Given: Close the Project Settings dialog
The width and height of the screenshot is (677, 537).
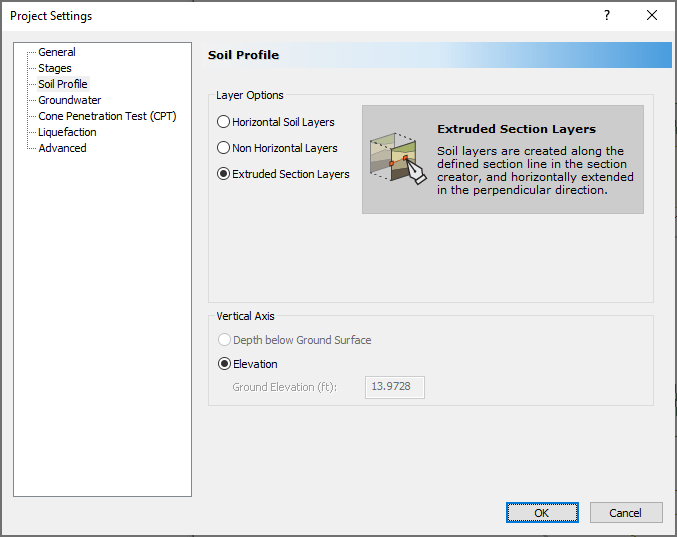Looking at the screenshot, I should click(652, 15).
